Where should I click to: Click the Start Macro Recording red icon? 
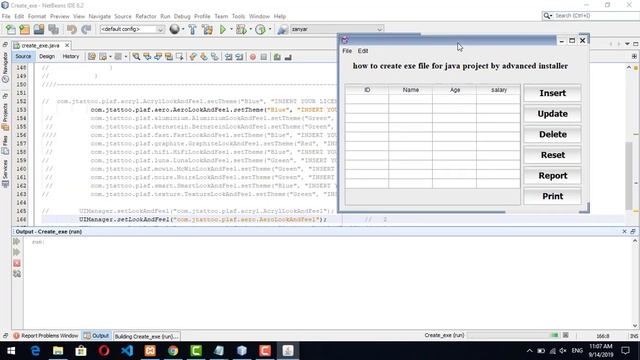click(253, 57)
